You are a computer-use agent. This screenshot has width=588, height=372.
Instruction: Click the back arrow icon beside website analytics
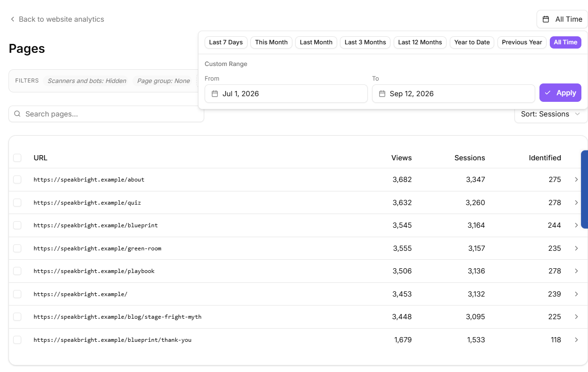(x=12, y=19)
